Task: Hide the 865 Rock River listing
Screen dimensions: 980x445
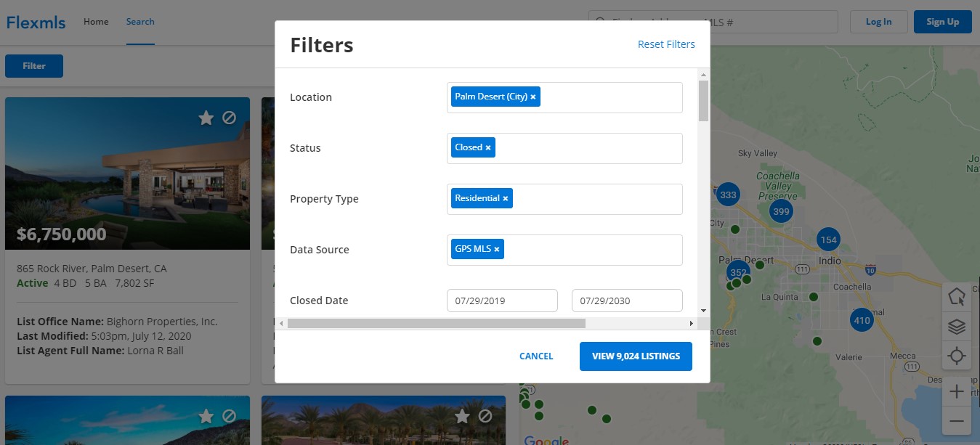Action: click(x=230, y=118)
